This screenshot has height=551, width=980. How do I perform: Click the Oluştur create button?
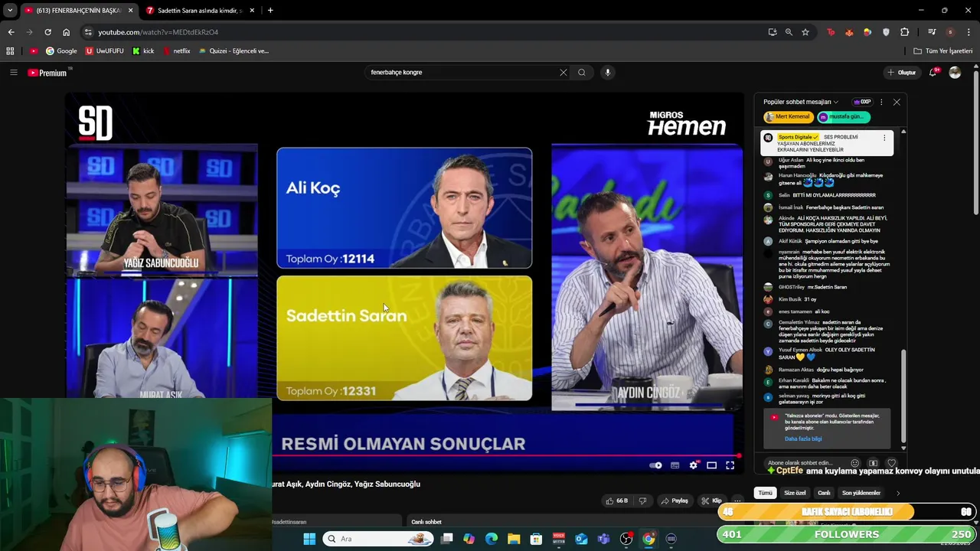[x=902, y=73]
